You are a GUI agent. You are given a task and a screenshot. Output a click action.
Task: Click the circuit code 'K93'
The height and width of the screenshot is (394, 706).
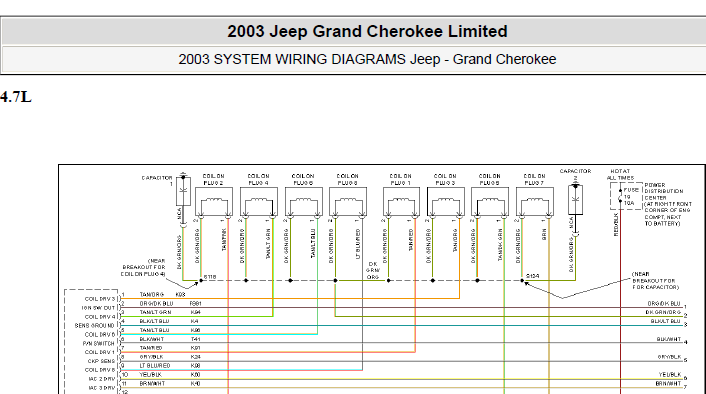coord(181,294)
